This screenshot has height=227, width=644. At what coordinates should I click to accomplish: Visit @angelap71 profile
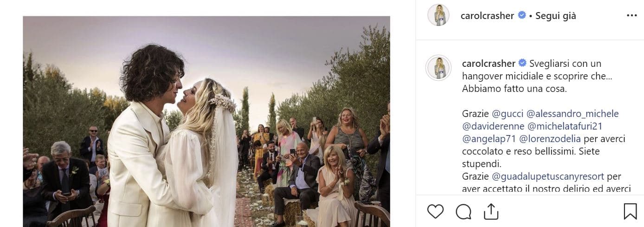[489, 139]
